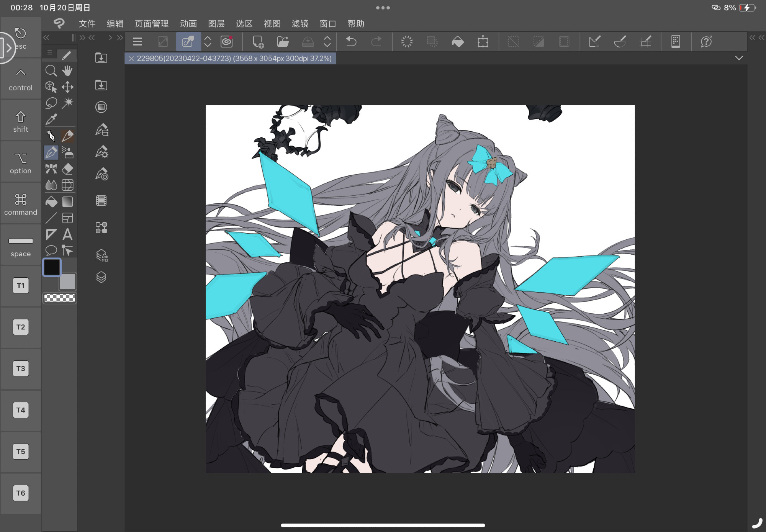Expand the canvas tab list chevron

point(739,58)
